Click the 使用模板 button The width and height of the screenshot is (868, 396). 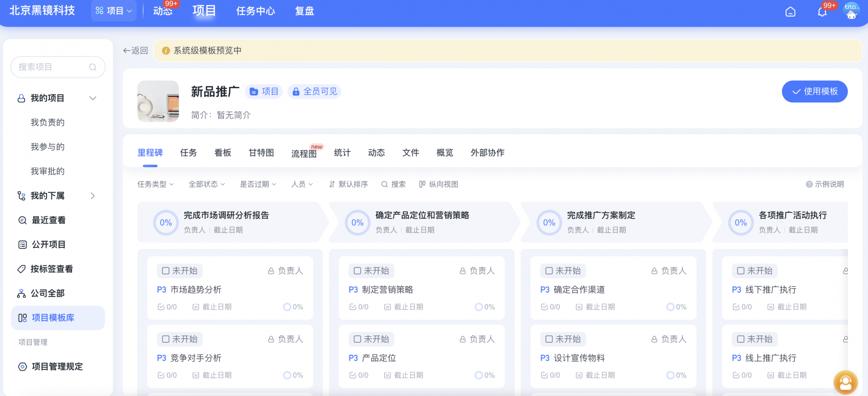(815, 92)
